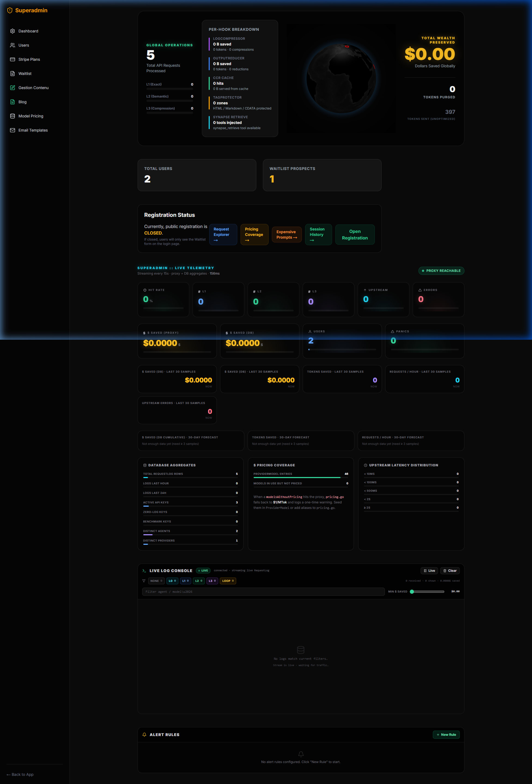Click the empty-state bell icon in alert rules
This screenshot has height=784, width=532.
[x=301, y=754]
